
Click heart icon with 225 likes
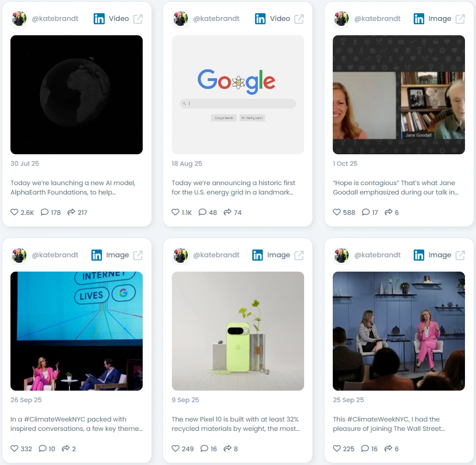(337, 448)
